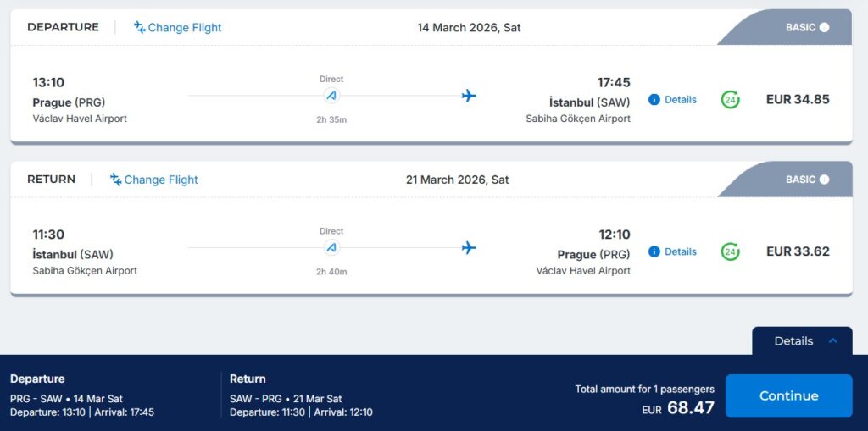Click the departure flight info icon
The image size is (868, 431).
tap(654, 100)
